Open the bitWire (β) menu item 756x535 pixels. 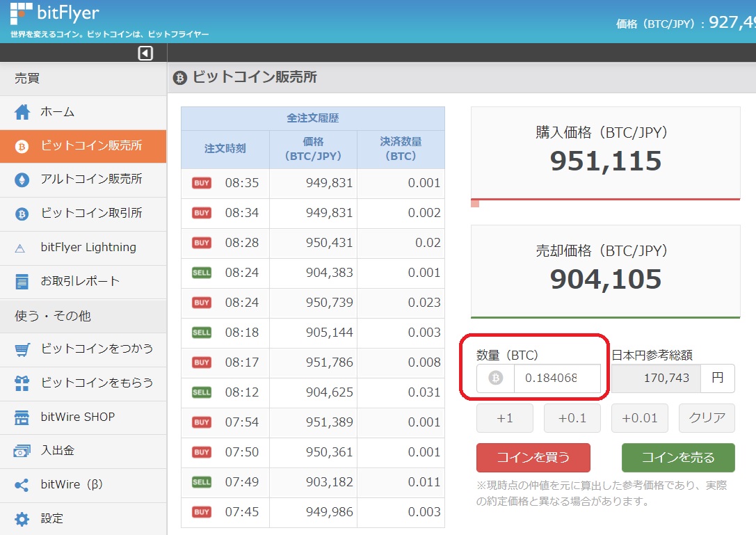[83, 485]
